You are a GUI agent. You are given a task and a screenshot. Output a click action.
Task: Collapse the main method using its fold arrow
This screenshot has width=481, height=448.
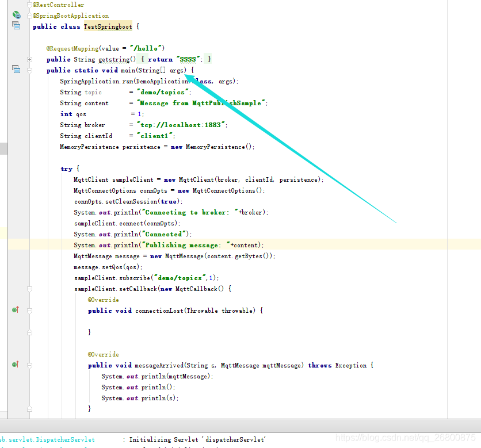point(29,70)
